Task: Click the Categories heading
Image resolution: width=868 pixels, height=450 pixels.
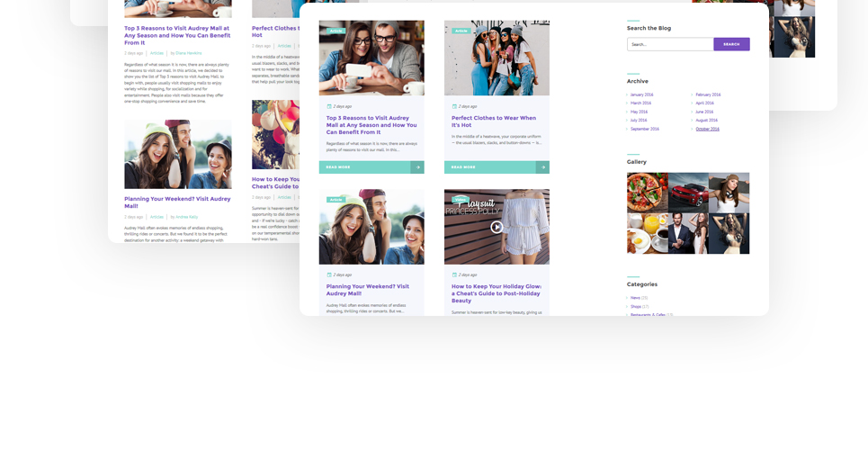Action: point(642,284)
